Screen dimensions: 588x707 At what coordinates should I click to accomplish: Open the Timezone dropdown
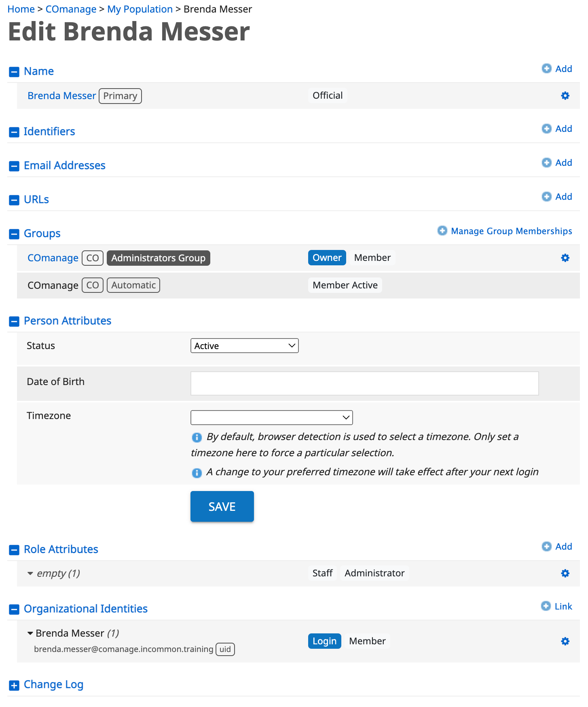coord(271,417)
